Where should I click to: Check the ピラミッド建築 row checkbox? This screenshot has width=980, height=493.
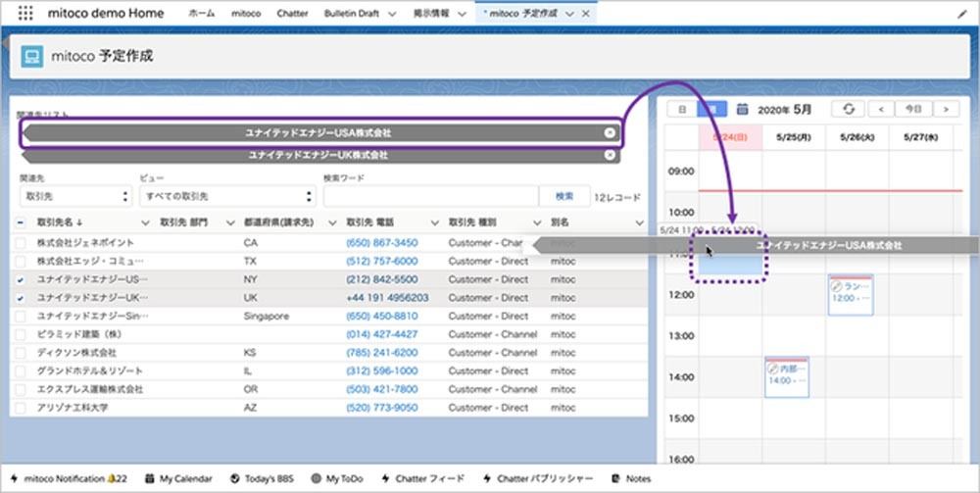coord(21,334)
